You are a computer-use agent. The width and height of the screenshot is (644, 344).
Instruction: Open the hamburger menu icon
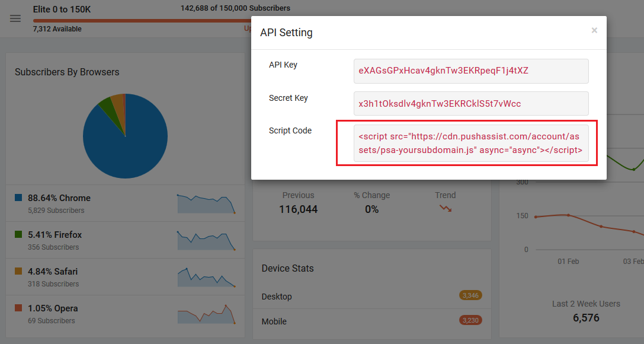coord(15,18)
